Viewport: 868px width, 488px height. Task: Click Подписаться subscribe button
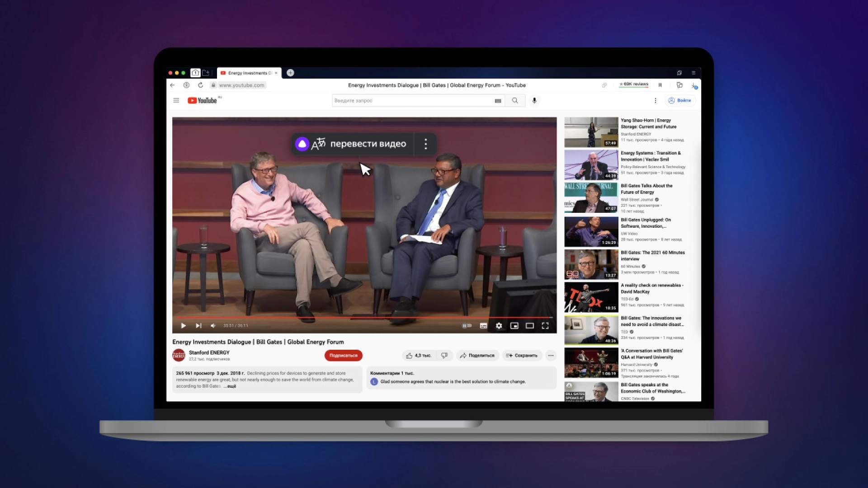click(x=343, y=355)
